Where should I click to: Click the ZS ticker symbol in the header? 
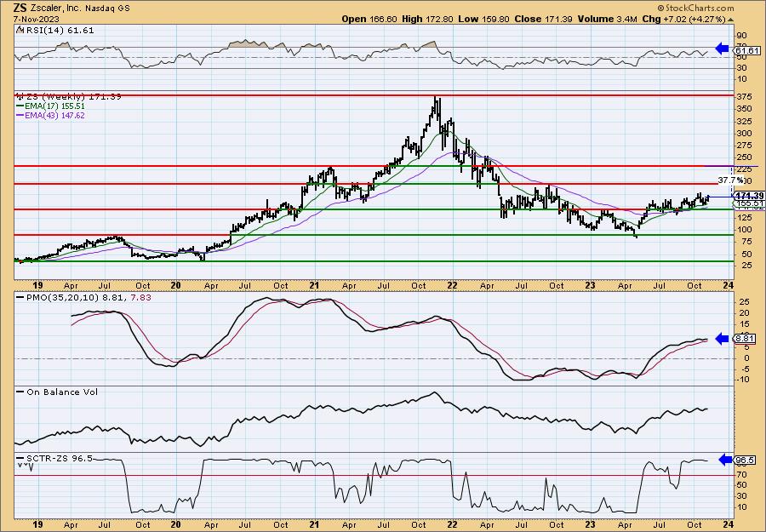click(20, 8)
